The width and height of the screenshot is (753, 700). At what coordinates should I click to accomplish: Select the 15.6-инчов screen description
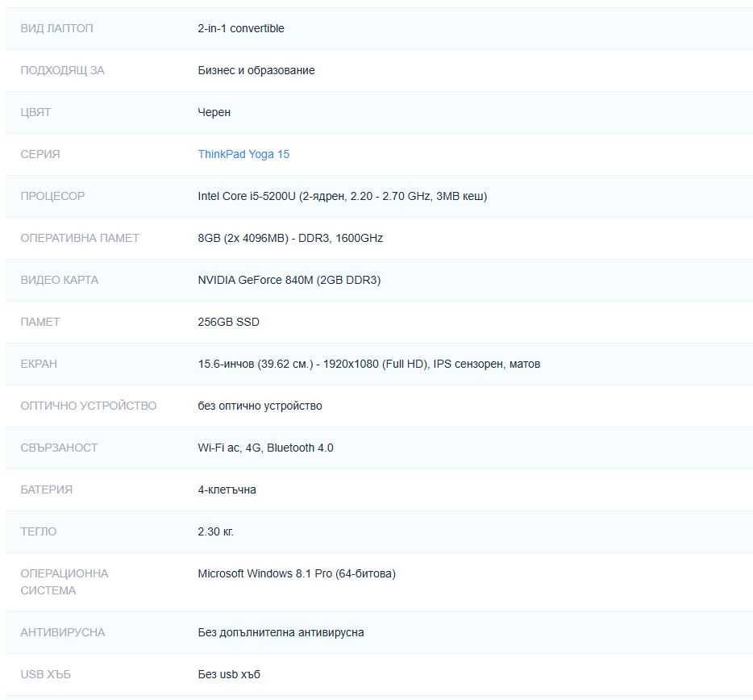pyautogui.click(x=368, y=364)
